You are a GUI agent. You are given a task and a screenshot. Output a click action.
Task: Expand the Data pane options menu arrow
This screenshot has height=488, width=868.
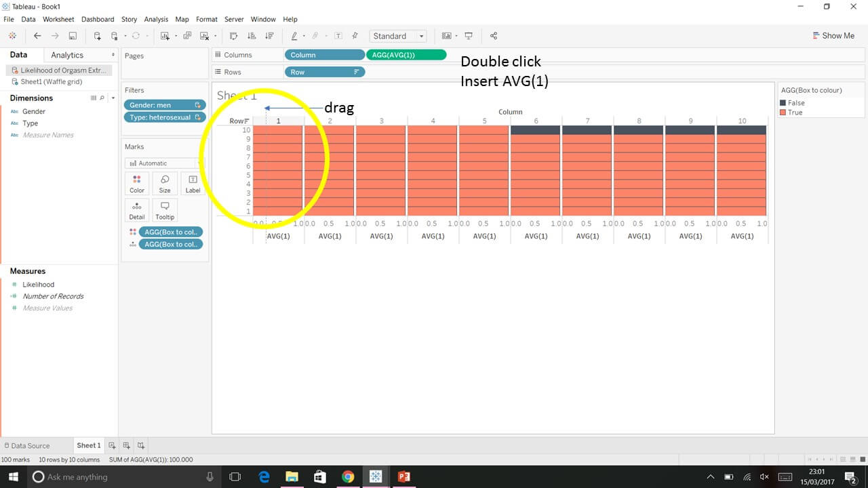click(x=112, y=55)
